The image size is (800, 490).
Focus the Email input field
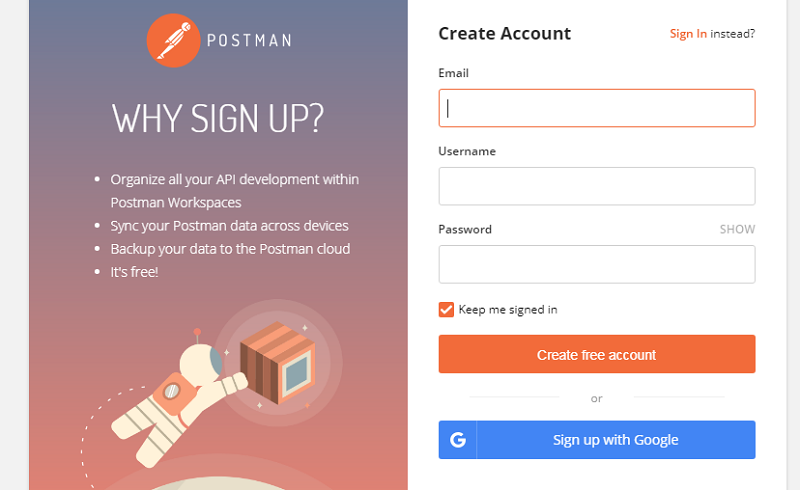[597, 108]
